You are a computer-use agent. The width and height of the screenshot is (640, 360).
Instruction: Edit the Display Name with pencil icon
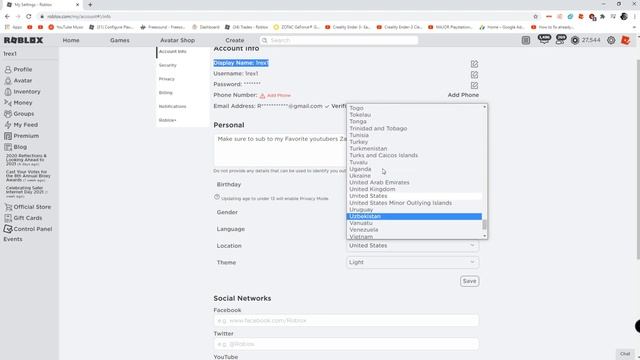(x=474, y=64)
